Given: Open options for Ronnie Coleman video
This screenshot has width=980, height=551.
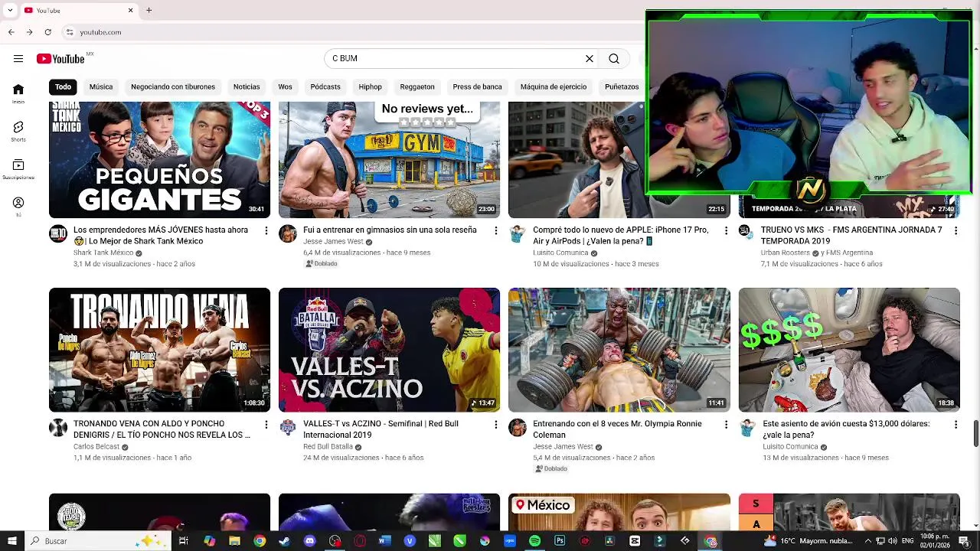Looking at the screenshot, I should coord(726,424).
